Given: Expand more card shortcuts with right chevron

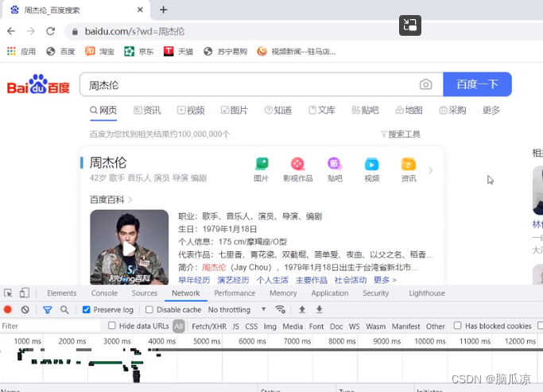Looking at the screenshot, I should (x=430, y=170).
